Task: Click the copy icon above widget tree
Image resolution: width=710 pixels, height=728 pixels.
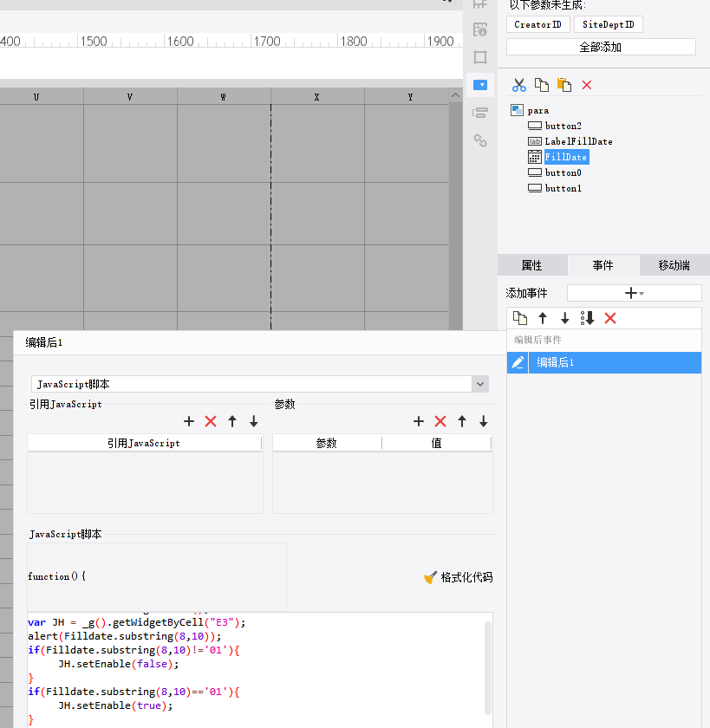Action: point(542,85)
